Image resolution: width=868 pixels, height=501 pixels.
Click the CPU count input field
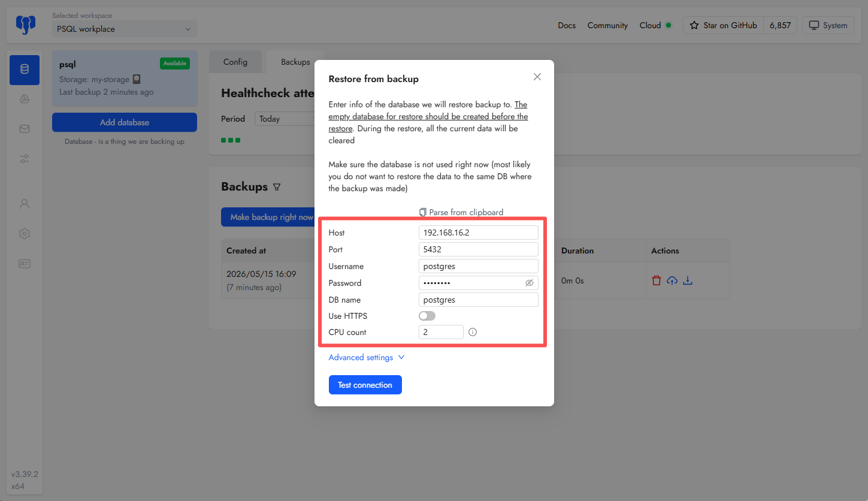point(441,332)
